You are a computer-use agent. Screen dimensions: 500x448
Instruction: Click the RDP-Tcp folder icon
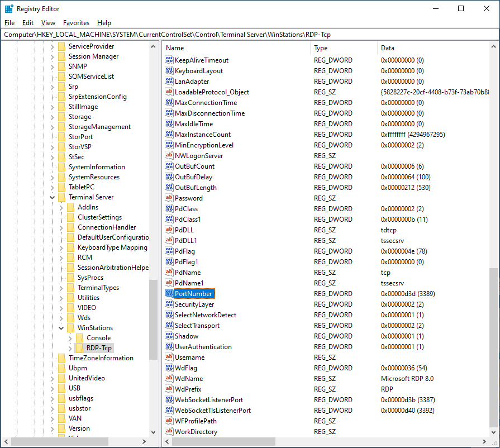click(x=79, y=348)
